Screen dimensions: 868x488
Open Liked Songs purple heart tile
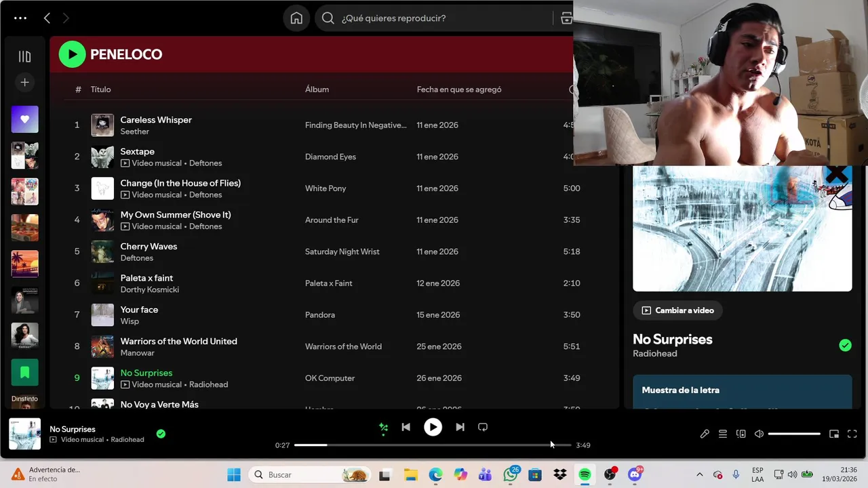[x=24, y=119]
